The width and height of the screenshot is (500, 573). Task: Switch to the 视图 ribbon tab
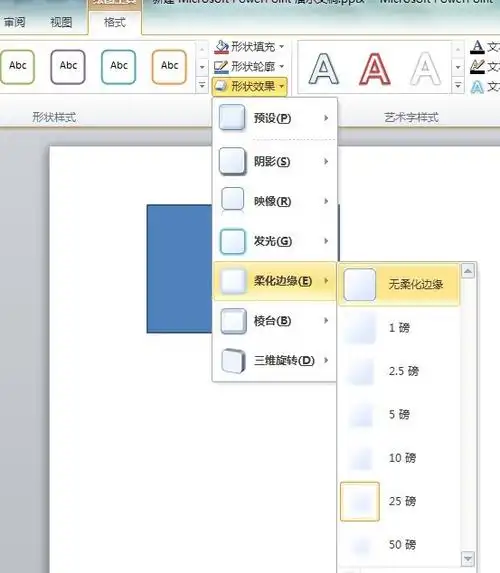61,22
